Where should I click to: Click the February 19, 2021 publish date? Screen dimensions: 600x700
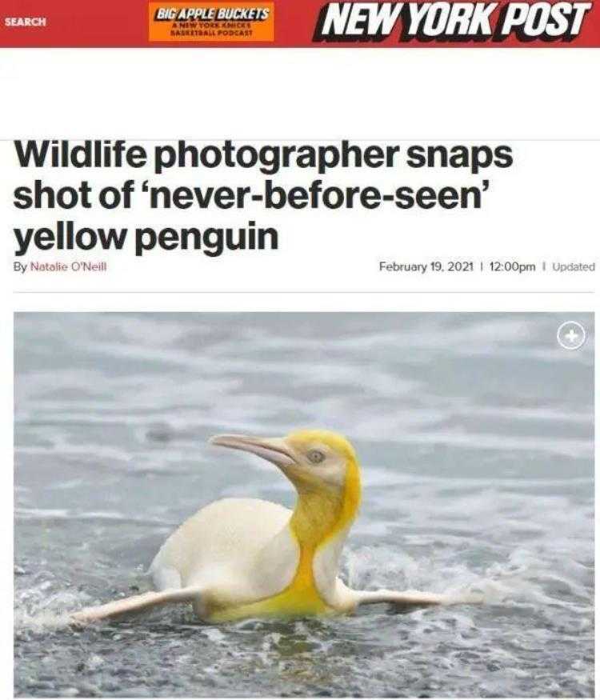(426, 267)
